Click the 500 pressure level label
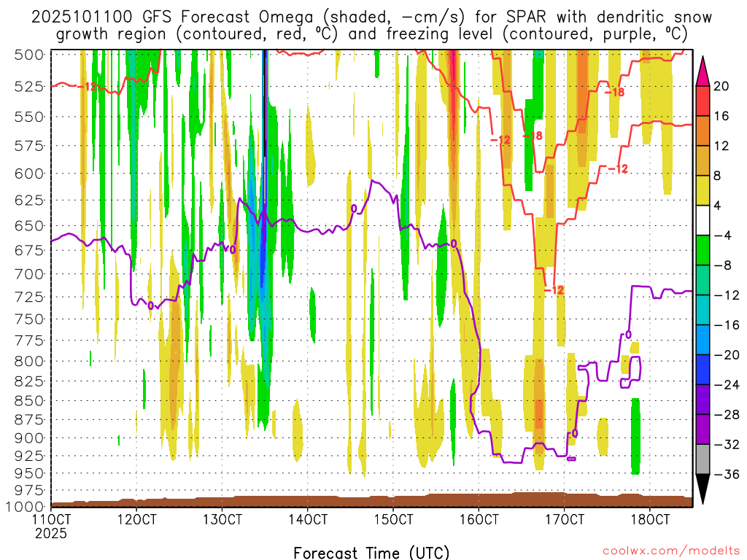 point(29,55)
